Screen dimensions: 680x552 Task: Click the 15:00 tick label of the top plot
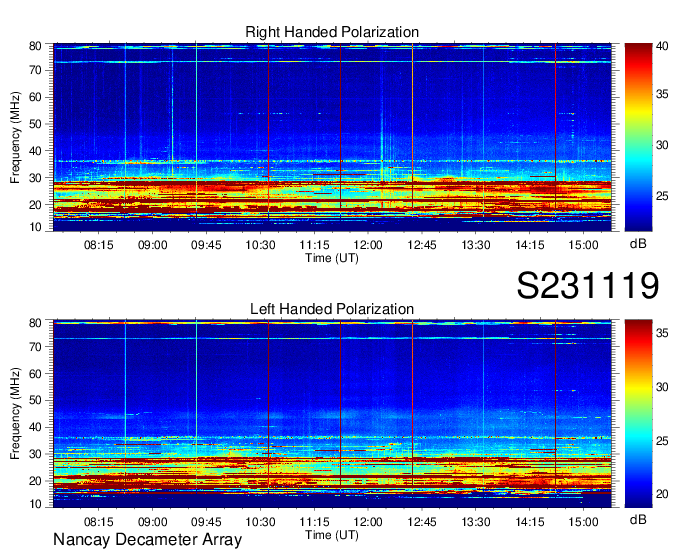point(583,245)
